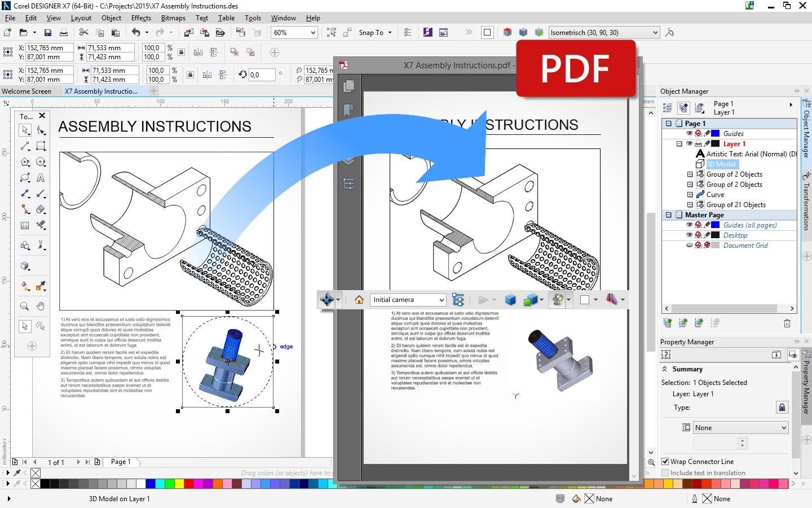The image size is (812, 508).
Task: Select Artistic Text: Arial object in the tree
Action: 747,154
